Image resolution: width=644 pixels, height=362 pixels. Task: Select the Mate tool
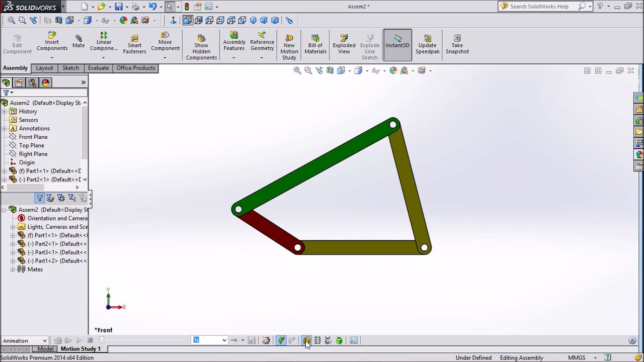coord(78,41)
